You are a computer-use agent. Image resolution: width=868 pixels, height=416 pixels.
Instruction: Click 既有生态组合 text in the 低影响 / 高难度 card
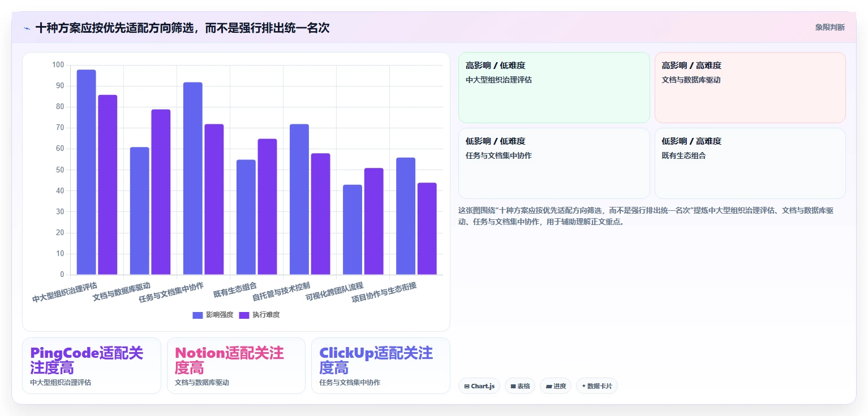684,155
